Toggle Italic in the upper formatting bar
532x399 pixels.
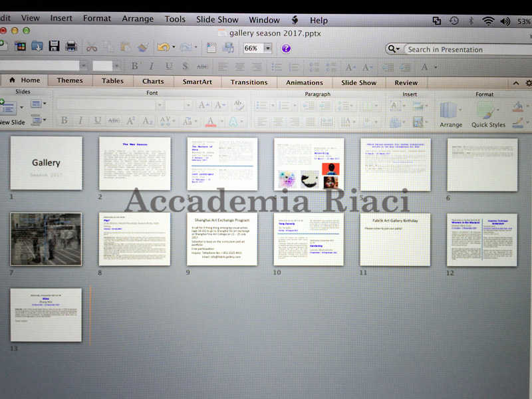point(152,66)
